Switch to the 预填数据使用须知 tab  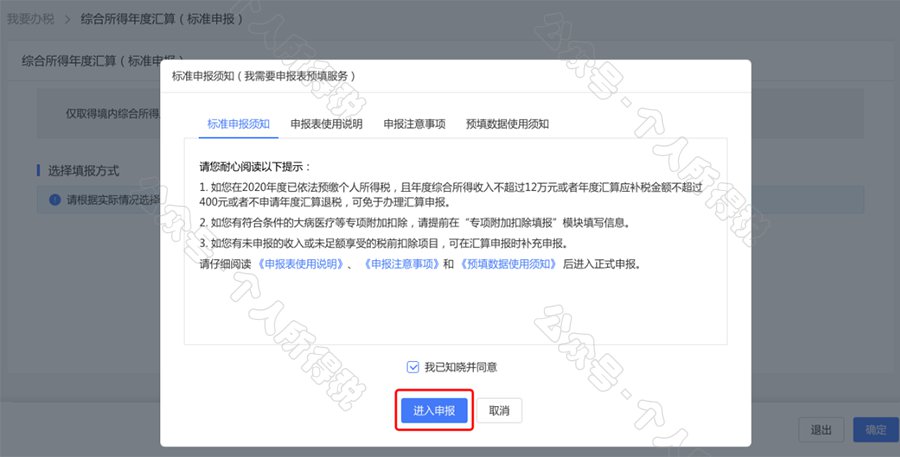[x=507, y=124]
